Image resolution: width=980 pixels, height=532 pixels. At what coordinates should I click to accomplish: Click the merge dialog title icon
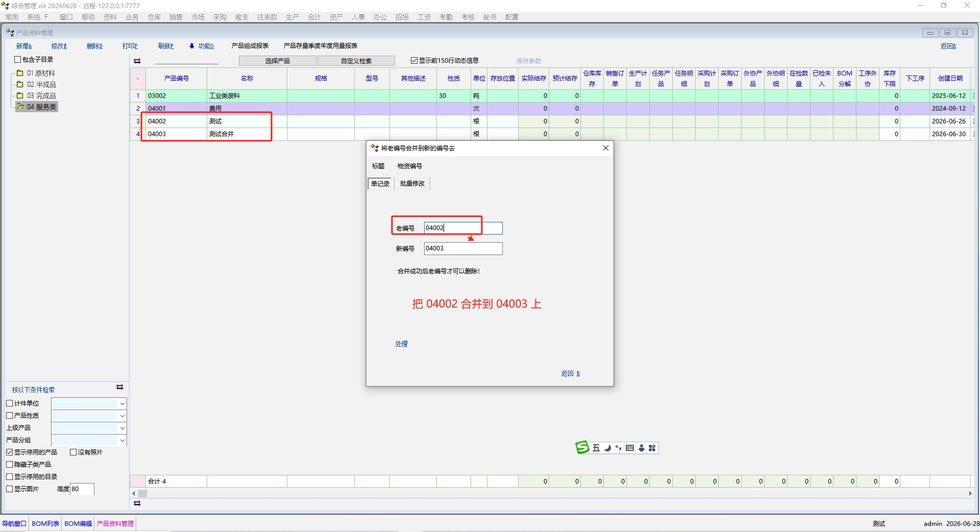click(375, 148)
